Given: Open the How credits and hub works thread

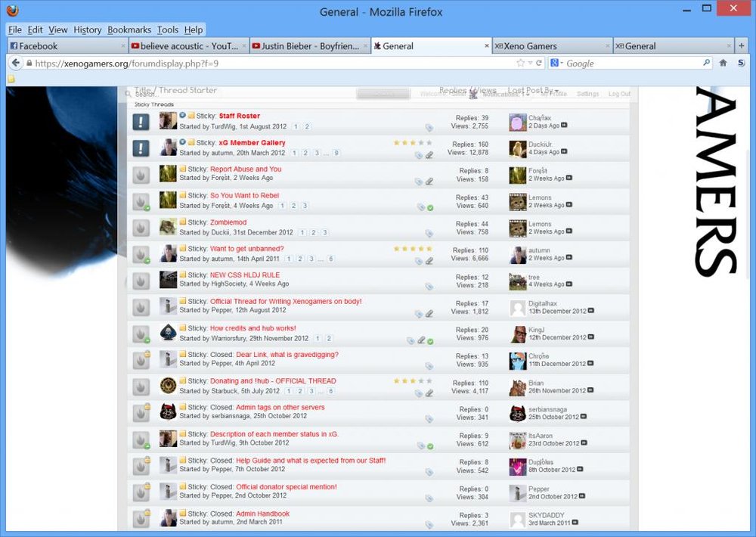Looking at the screenshot, I should pos(253,328).
